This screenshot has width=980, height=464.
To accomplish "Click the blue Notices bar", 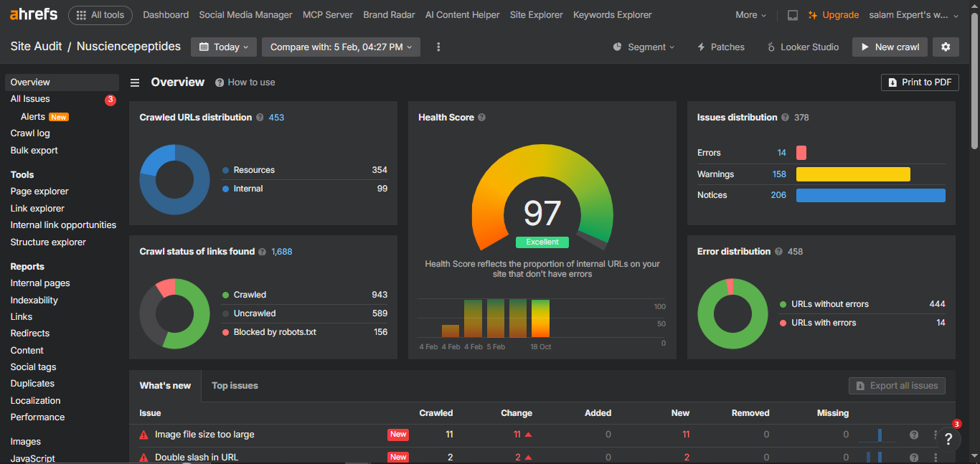I will (871, 195).
